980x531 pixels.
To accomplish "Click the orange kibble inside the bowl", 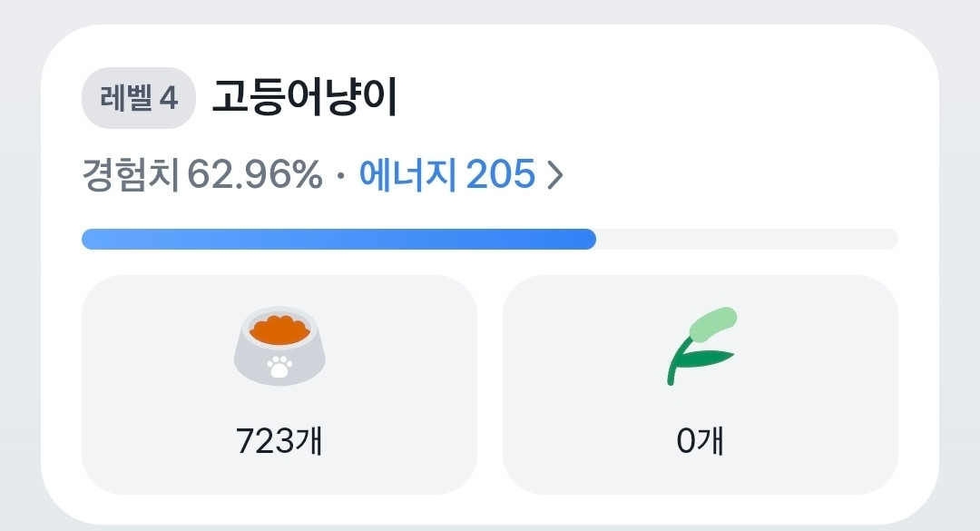I will click(x=279, y=329).
